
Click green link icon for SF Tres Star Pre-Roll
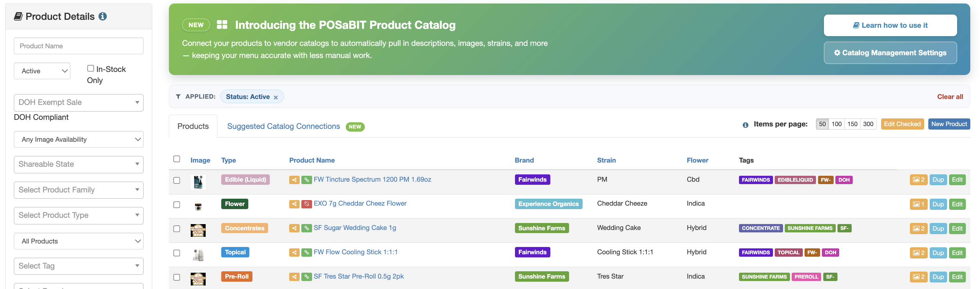coord(307,277)
